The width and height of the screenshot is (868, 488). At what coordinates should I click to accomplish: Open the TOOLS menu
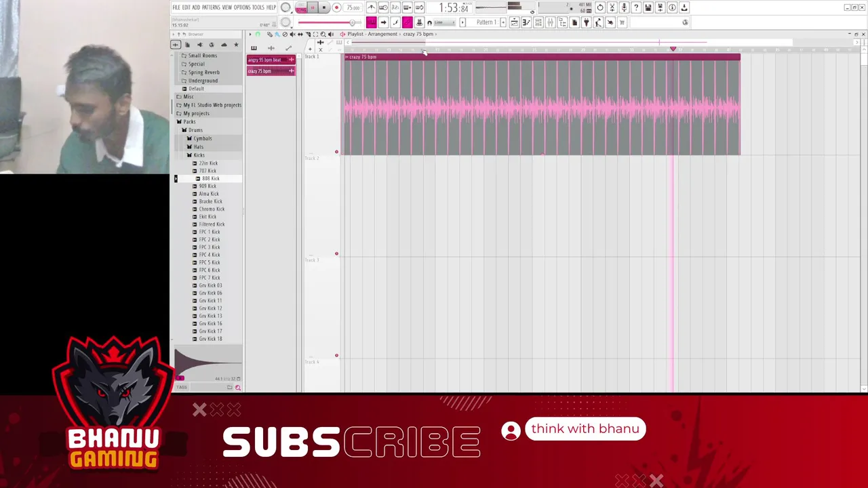tap(258, 7)
